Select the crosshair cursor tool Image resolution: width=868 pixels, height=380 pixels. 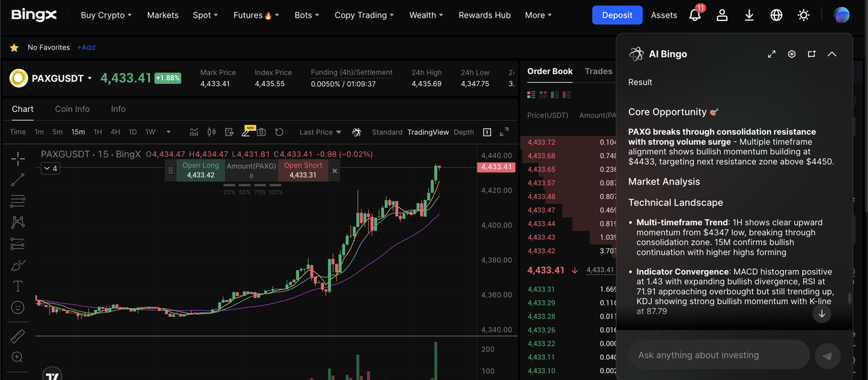click(x=18, y=159)
